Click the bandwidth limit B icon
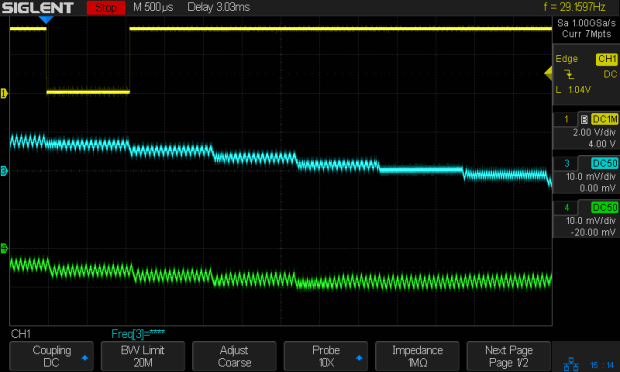The height and width of the screenshot is (372, 620). 584,119
